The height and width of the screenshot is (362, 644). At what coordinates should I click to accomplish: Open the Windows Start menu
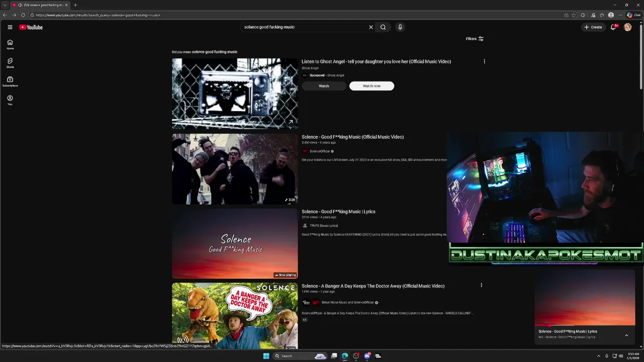tap(266, 356)
